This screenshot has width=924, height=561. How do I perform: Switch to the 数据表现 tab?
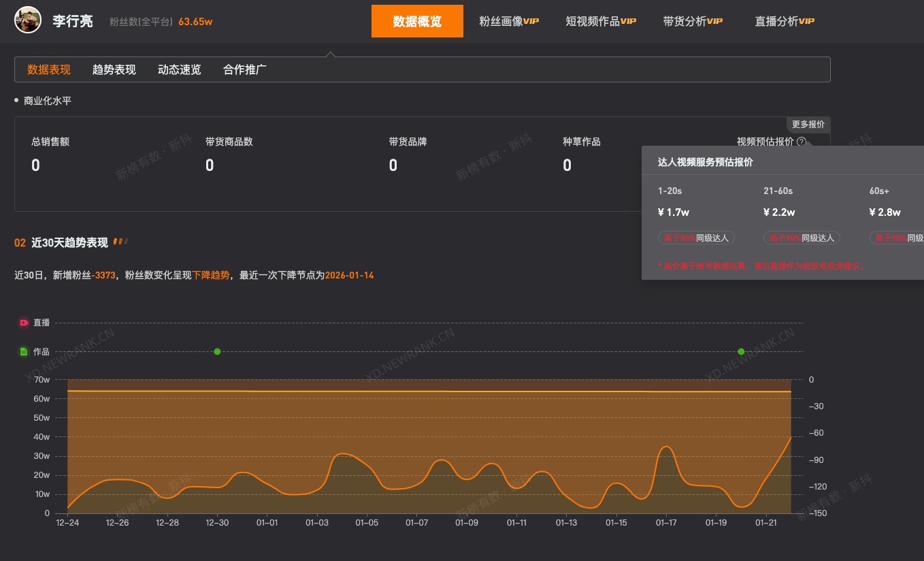point(48,69)
